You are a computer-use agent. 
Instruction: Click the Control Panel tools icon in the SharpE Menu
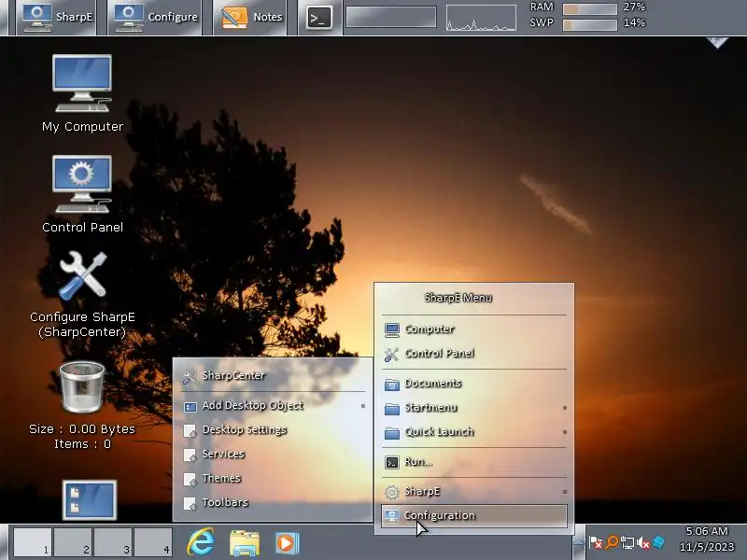391,355
